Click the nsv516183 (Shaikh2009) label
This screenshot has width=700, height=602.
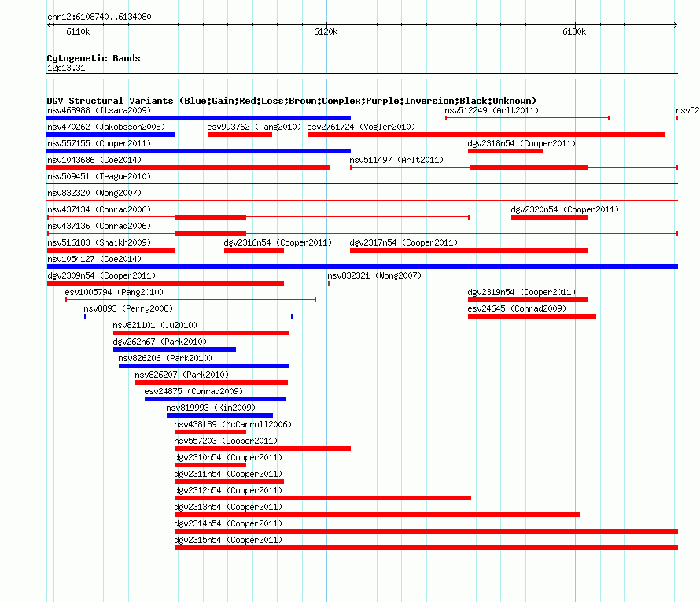[x=99, y=242]
